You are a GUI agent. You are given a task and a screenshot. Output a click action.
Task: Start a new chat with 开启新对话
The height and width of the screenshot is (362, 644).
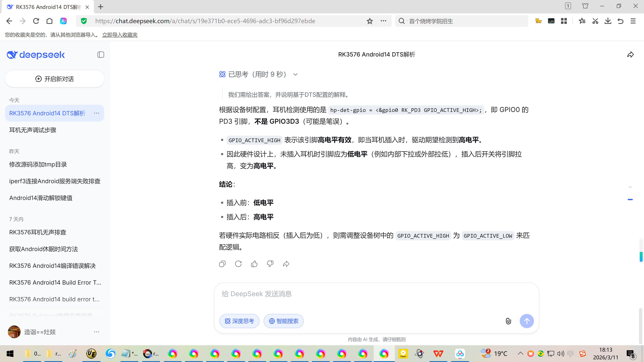tap(55, 79)
